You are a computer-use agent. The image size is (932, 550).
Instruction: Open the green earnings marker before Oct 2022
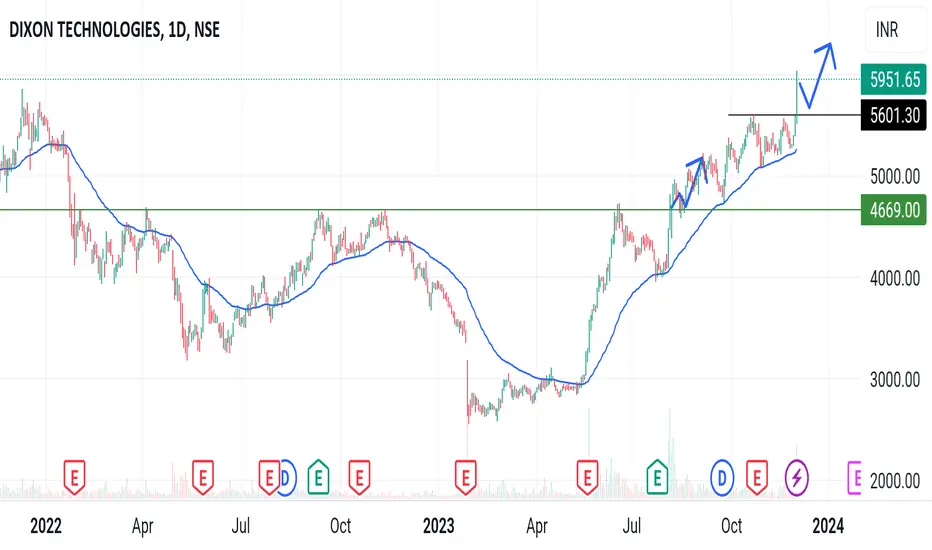[319, 477]
